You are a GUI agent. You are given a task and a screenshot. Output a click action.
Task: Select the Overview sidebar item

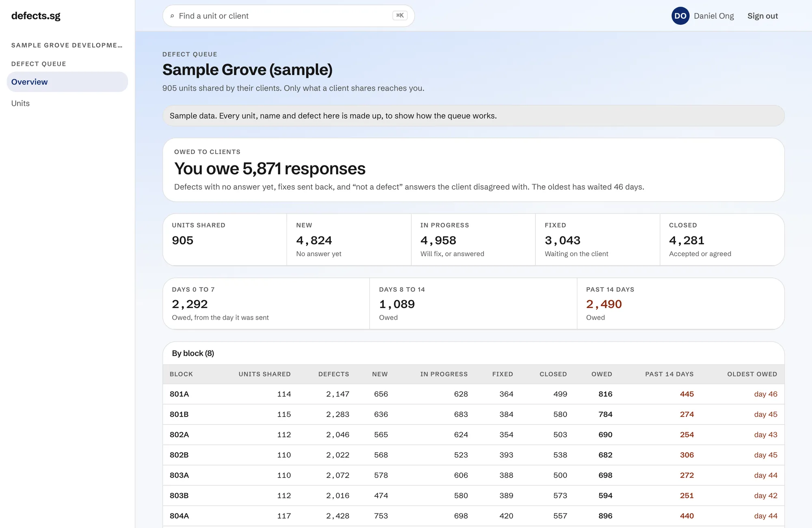tap(67, 82)
